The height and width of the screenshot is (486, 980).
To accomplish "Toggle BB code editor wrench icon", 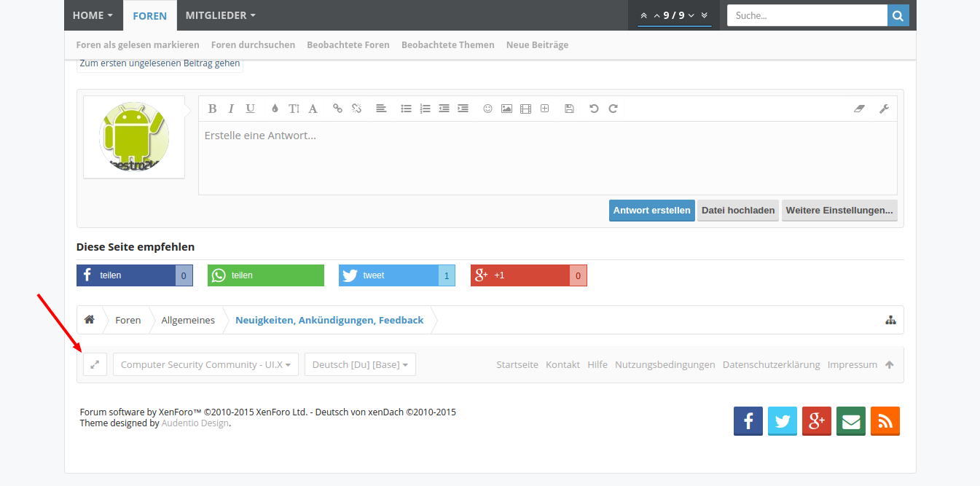I will pos(884,109).
